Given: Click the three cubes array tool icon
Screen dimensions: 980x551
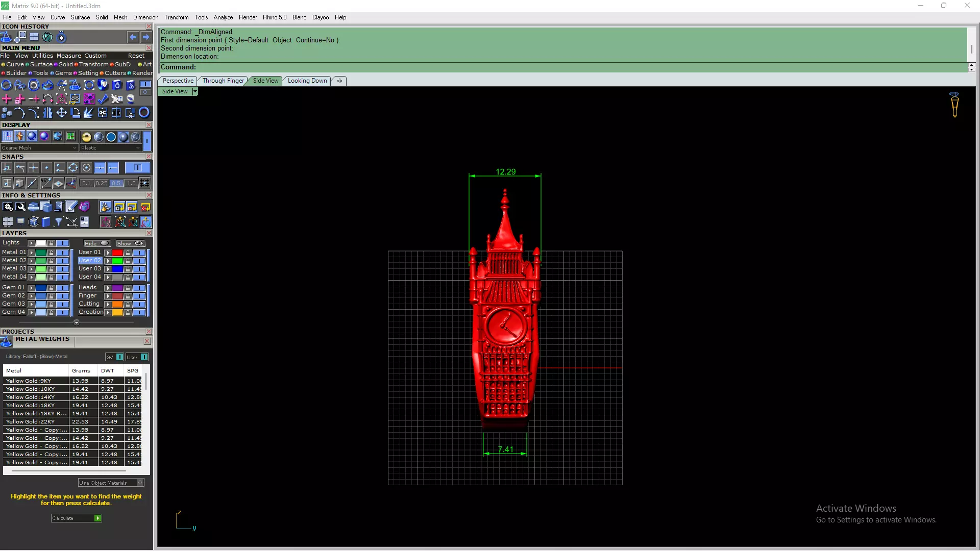Looking at the screenshot, I should (x=7, y=113).
